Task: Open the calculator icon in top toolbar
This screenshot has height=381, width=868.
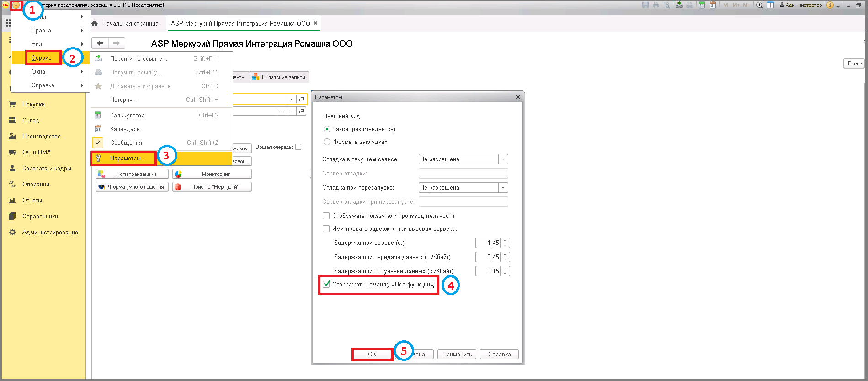Action: click(701, 5)
